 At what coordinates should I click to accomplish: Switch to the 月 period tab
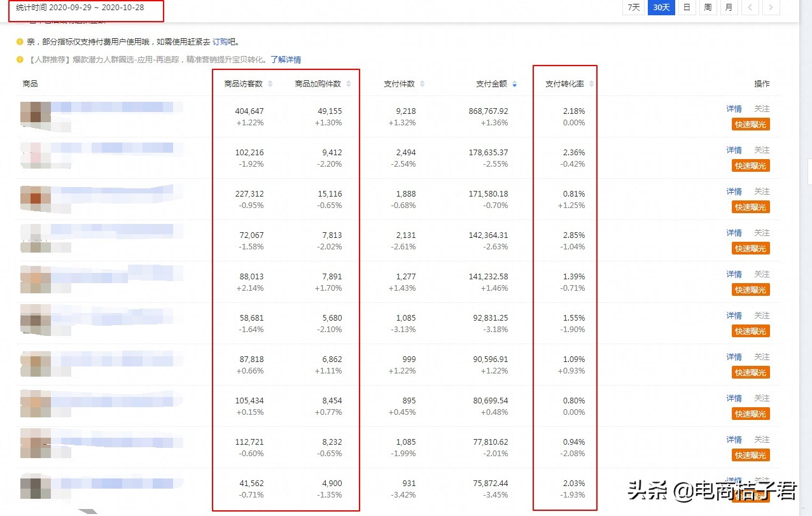coord(729,8)
